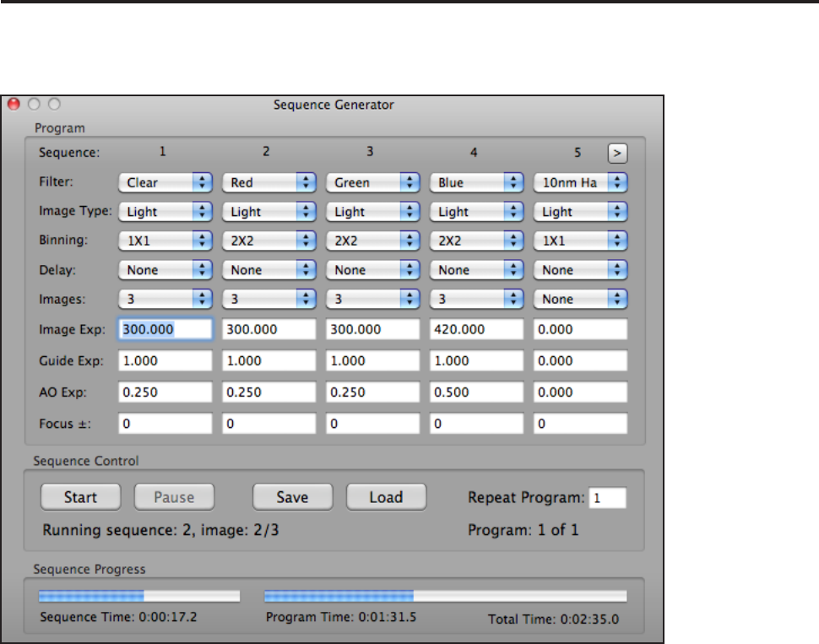Click Image Exp field for sequence 2
Screen dimensions: 819x644
click(x=269, y=329)
